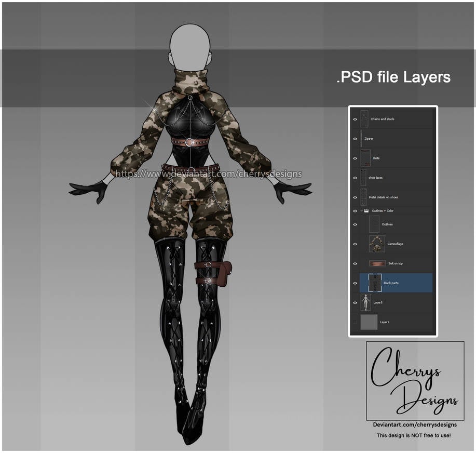Click the Cherrys Designs signature logo
This screenshot has height=453, width=476.
pyautogui.click(x=415, y=381)
